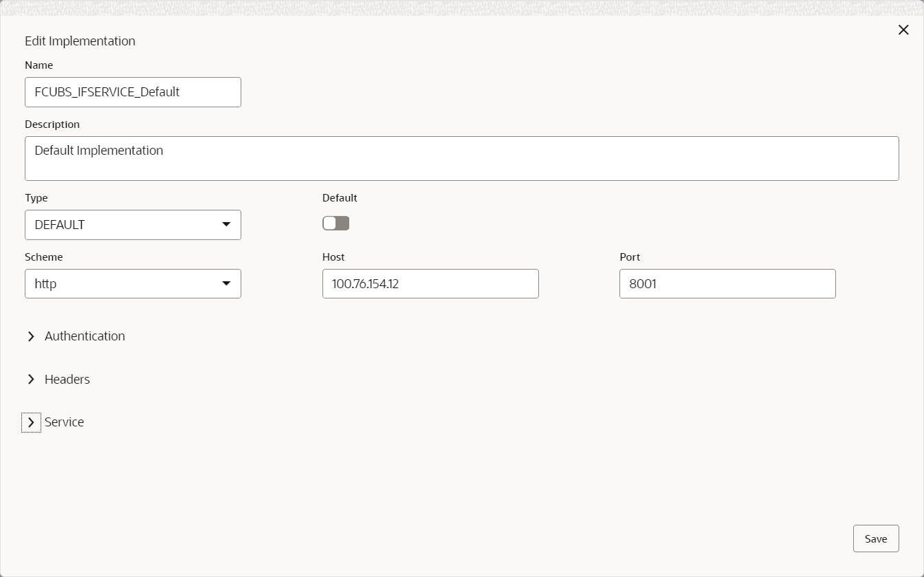924x577 pixels.
Task: Click the Edit Implementation dialog title
Action: (x=80, y=41)
